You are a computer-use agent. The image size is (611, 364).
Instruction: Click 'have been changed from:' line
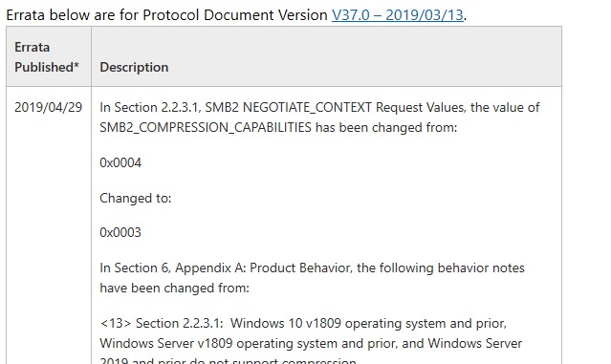174,288
